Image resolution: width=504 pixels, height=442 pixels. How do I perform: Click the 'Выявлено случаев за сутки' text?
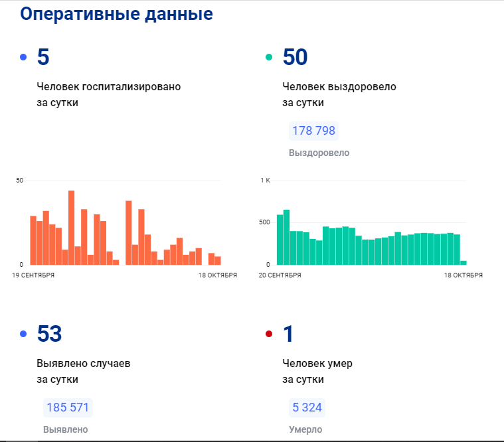[83, 372]
